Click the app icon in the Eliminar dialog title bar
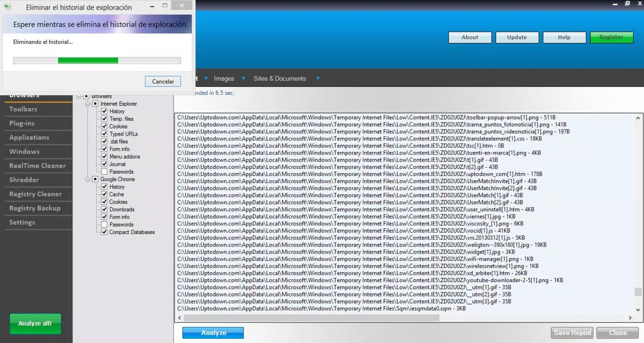Viewport: 644px width, 343px height. pos(8,7)
